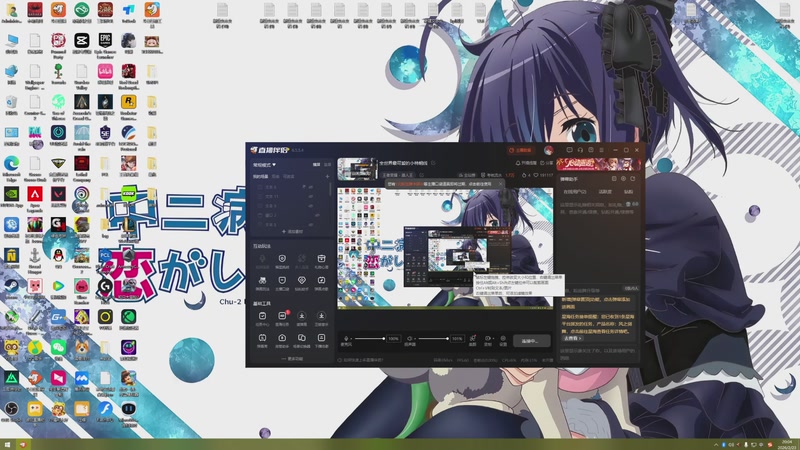800x450 pixels.
Task: Click the live room cover thumbnail
Action: pyautogui.click(x=357, y=169)
